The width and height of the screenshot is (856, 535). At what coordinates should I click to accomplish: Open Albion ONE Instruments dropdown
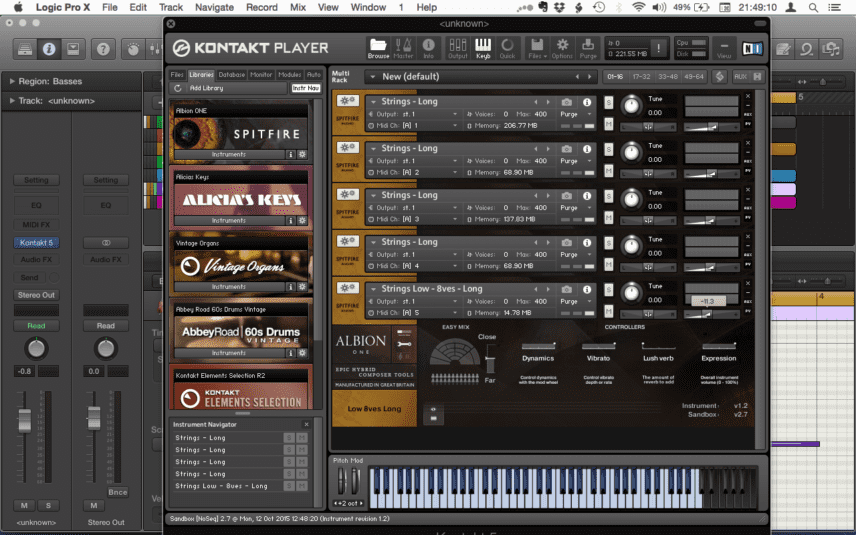(x=229, y=154)
